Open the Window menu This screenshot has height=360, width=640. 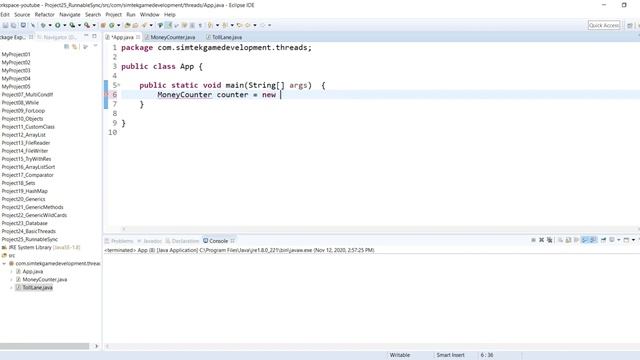(149, 15)
